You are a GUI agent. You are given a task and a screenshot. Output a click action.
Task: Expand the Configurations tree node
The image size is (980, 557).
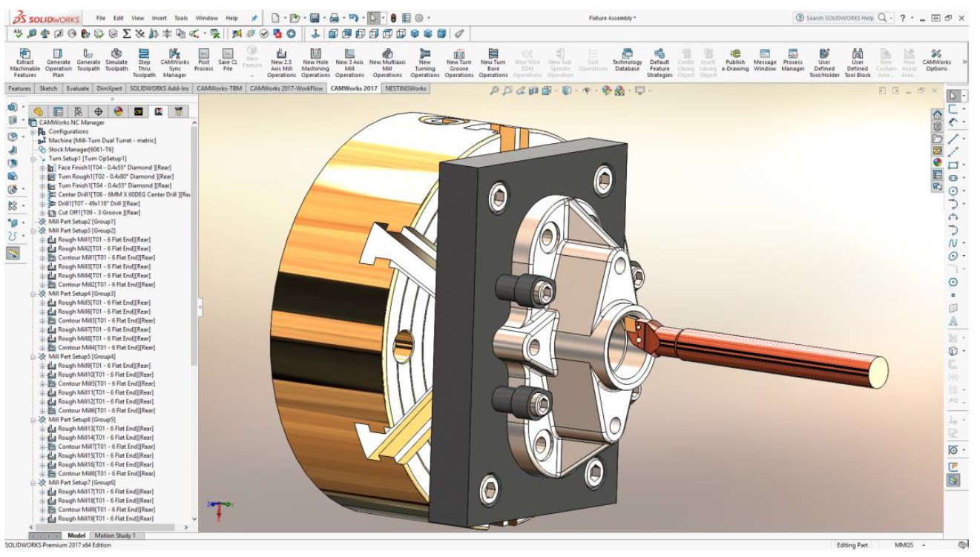(33, 132)
